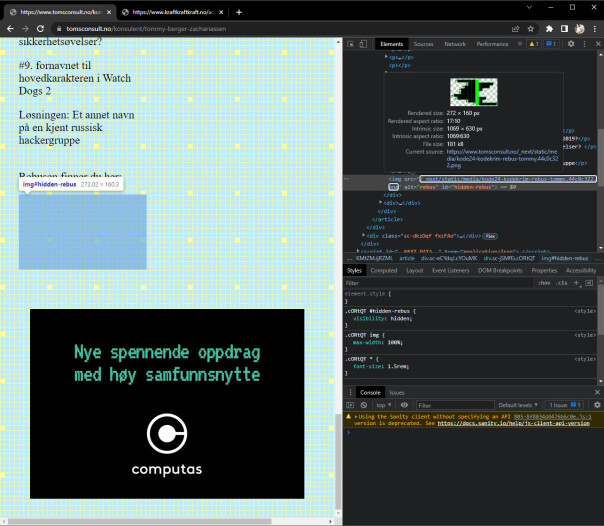The height and width of the screenshot is (526, 604).
Task: Share this page icon in address bar
Action: pyautogui.click(x=515, y=29)
